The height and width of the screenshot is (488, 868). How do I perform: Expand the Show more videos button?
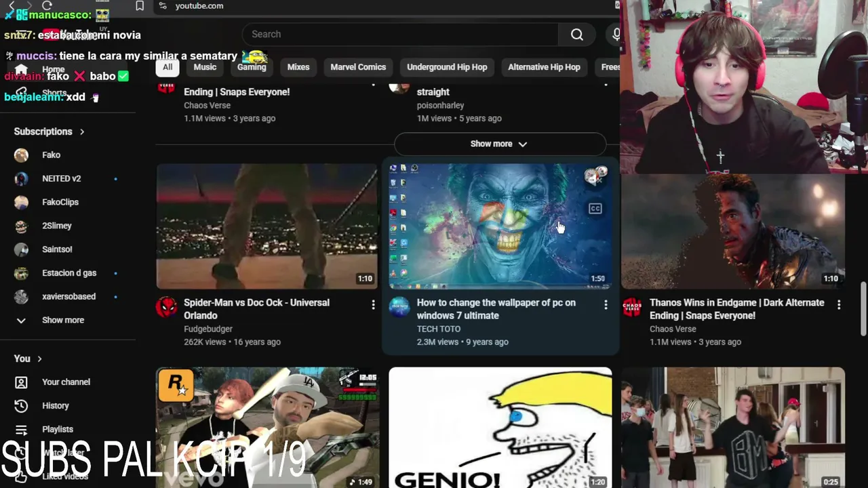[x=500, y=144]
